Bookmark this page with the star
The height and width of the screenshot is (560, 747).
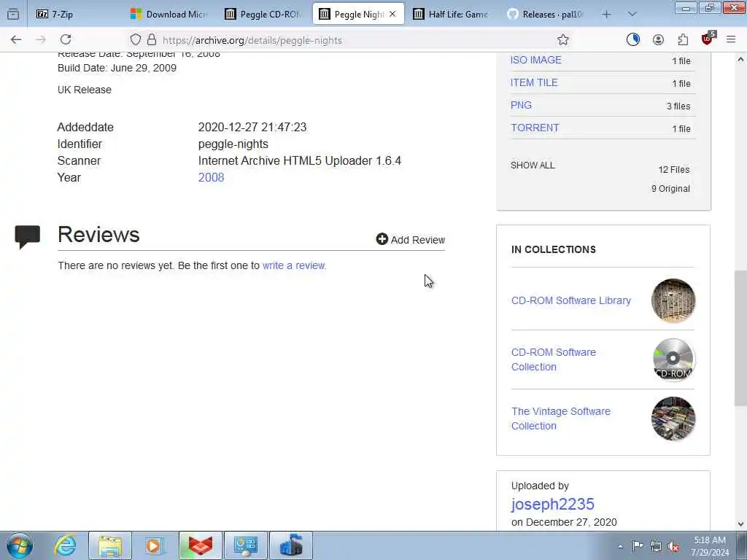(563, 40)
